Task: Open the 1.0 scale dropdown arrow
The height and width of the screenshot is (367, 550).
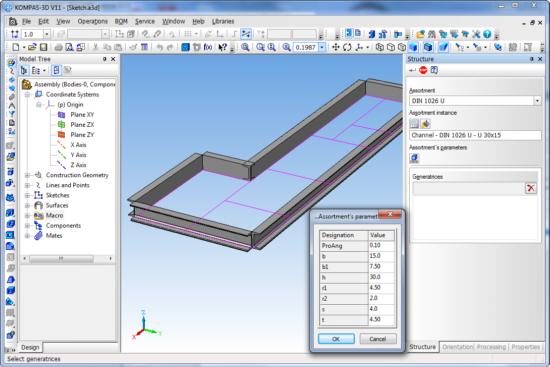Action: point(47,34)
